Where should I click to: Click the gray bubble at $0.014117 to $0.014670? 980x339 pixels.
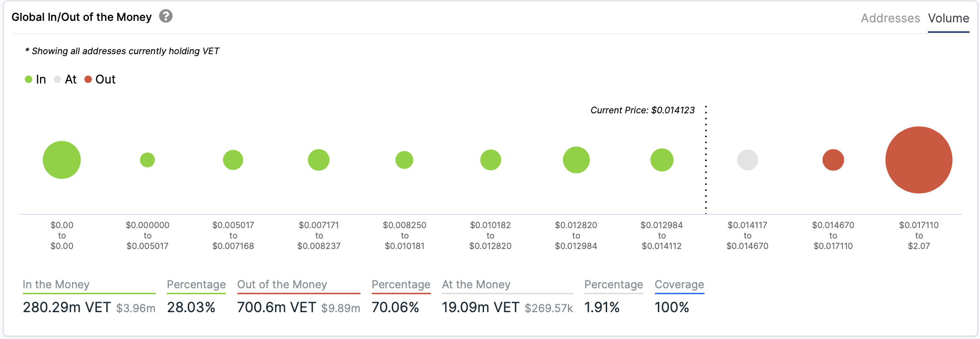747,160
